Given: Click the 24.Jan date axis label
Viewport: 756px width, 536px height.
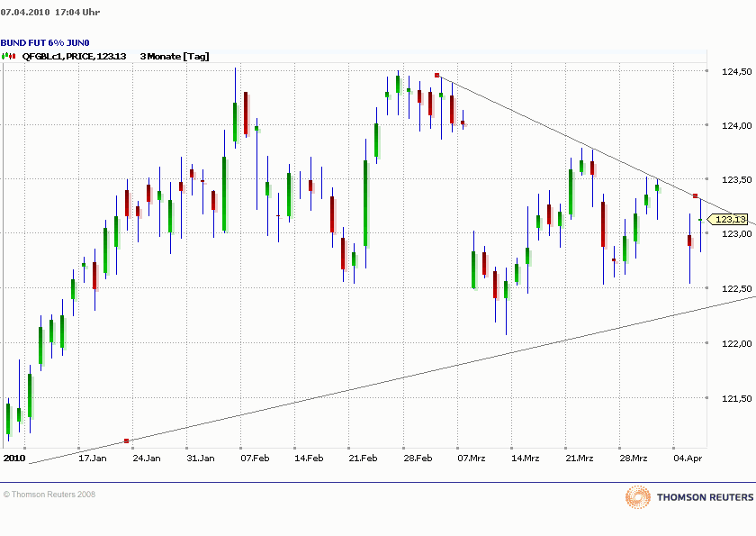Looking at the screenshot, I should [147, 458].
